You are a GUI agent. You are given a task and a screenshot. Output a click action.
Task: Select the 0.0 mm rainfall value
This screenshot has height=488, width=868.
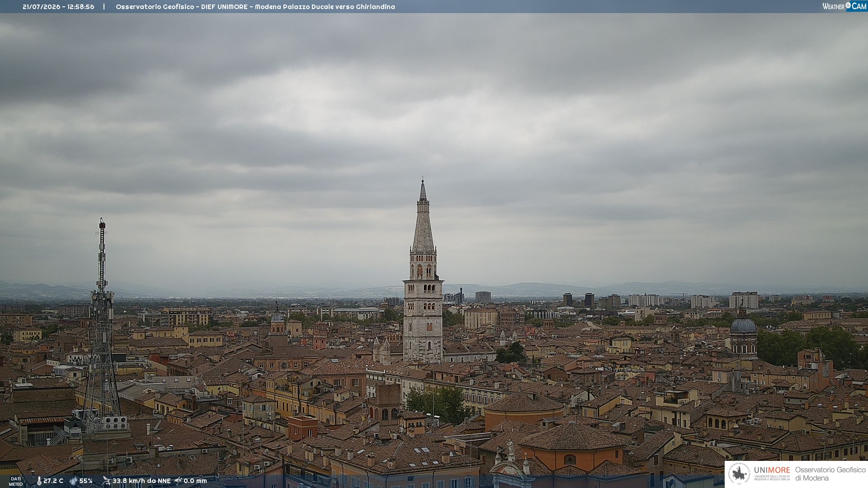(x=195, y=481)
